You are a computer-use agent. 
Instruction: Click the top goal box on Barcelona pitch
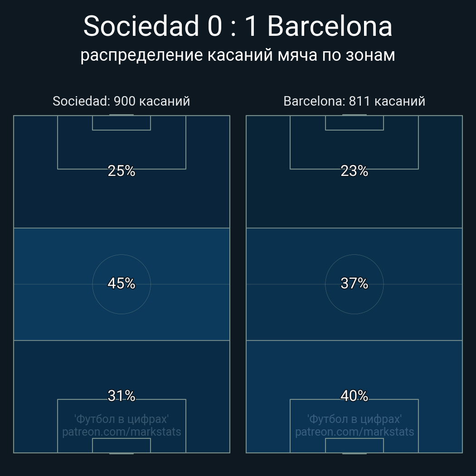354,123
